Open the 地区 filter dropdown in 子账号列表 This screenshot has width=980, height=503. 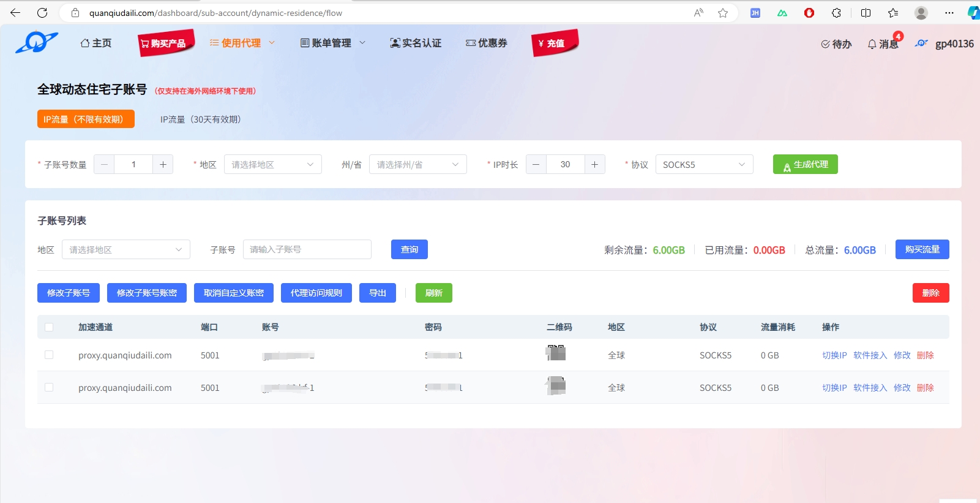125,249
